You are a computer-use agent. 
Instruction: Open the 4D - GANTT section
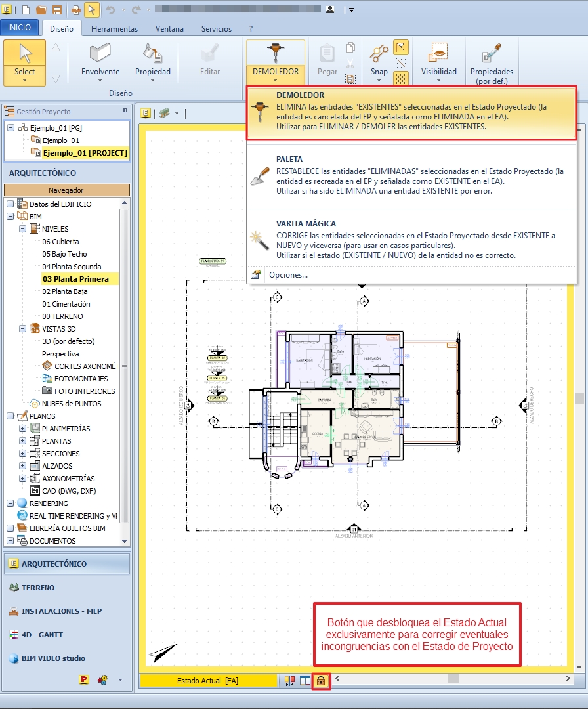click(x=67, y=635)
